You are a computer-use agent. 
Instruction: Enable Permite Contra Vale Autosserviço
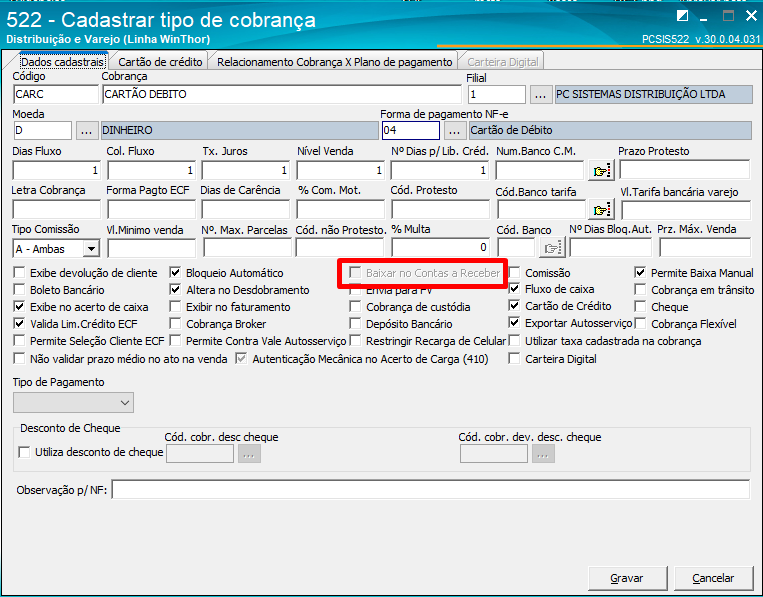[175, 340]
